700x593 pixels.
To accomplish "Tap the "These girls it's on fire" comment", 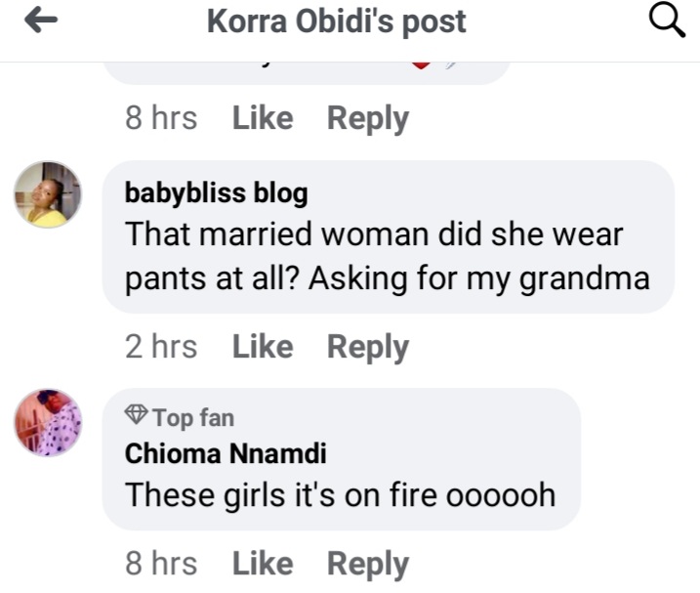I will (x=340, y=494).
